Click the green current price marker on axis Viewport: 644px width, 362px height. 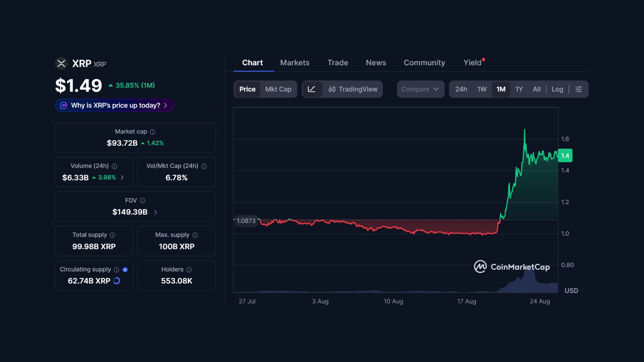pos(565,156)
